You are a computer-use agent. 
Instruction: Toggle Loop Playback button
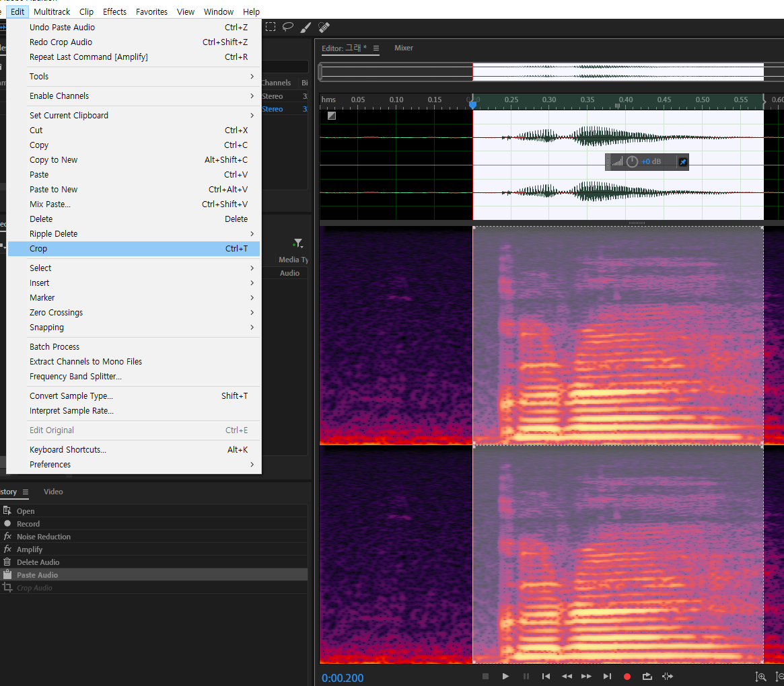click(x=647, y=677)
